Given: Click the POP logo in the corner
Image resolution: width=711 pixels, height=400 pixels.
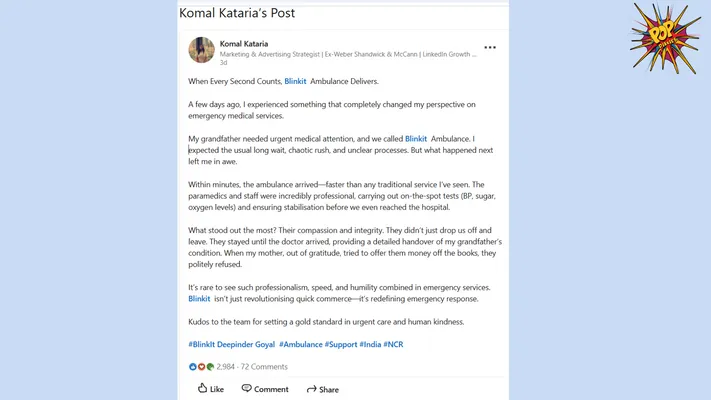Looking at the screenshot, I should pyautogui.click(x=664, y=38).
